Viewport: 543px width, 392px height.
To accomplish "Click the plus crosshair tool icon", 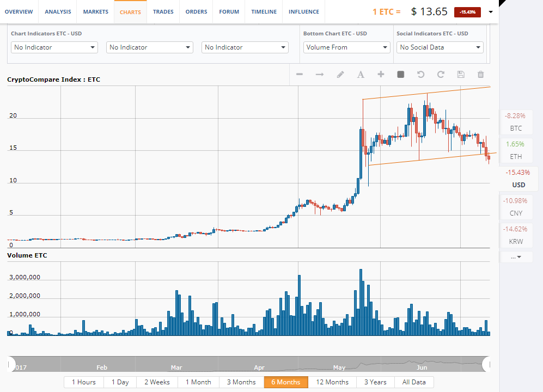I will coord(381,75).
